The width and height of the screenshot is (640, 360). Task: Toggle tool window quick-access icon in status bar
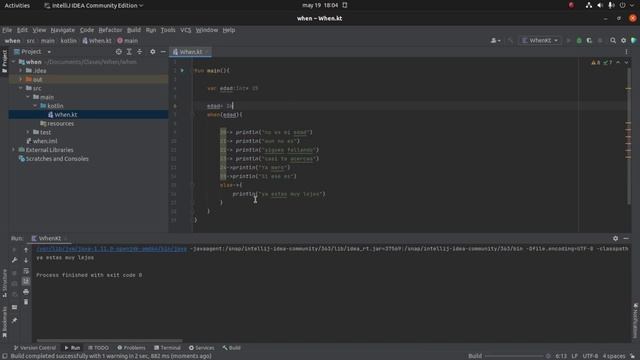[x=4, y=356]
